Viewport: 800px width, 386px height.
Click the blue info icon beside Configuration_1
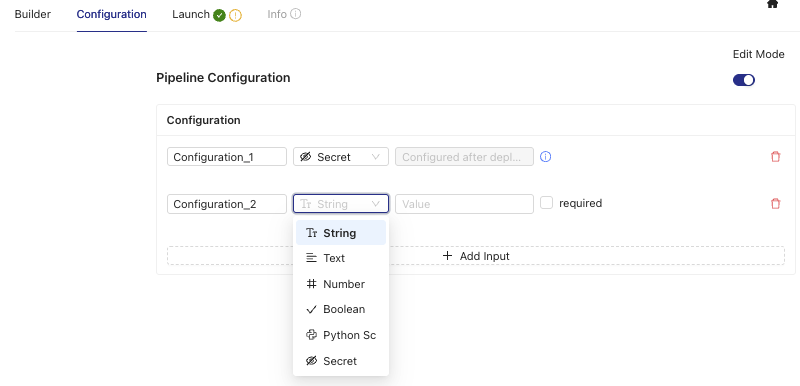click(545, 157)
